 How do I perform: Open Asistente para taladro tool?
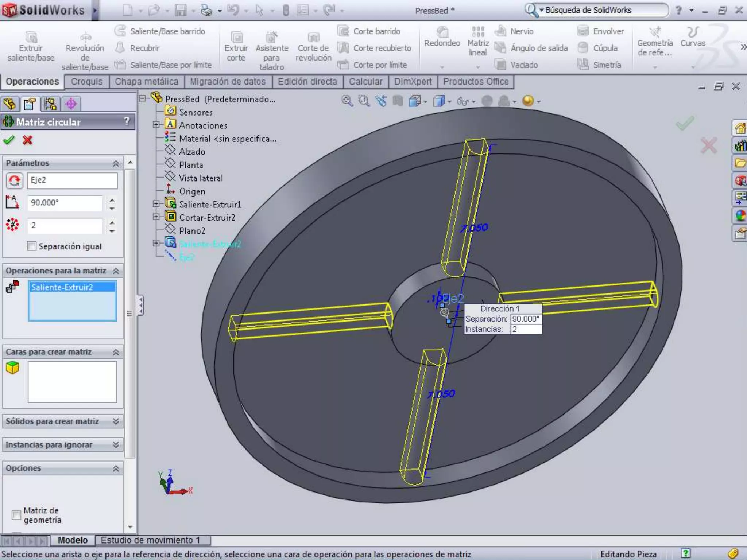tap(271, 37)
